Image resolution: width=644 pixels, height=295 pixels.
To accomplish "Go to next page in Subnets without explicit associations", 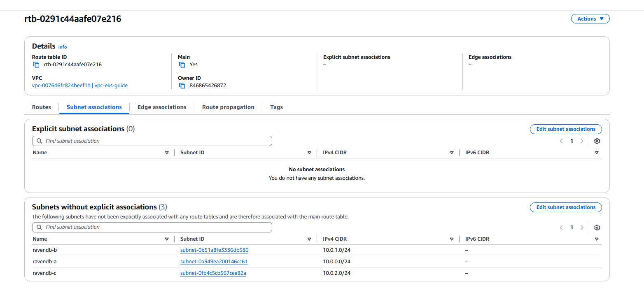I will tap(582, 228).
